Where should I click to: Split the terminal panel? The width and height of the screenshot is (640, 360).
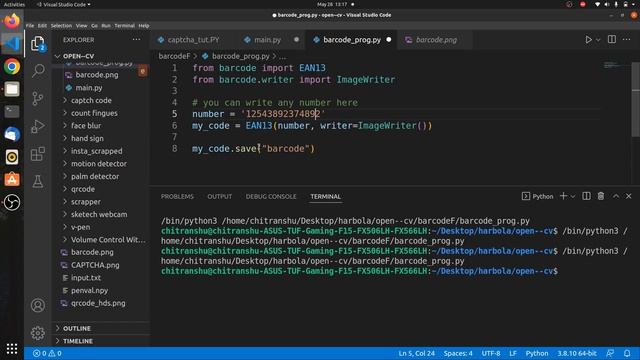tap(586, 196)
